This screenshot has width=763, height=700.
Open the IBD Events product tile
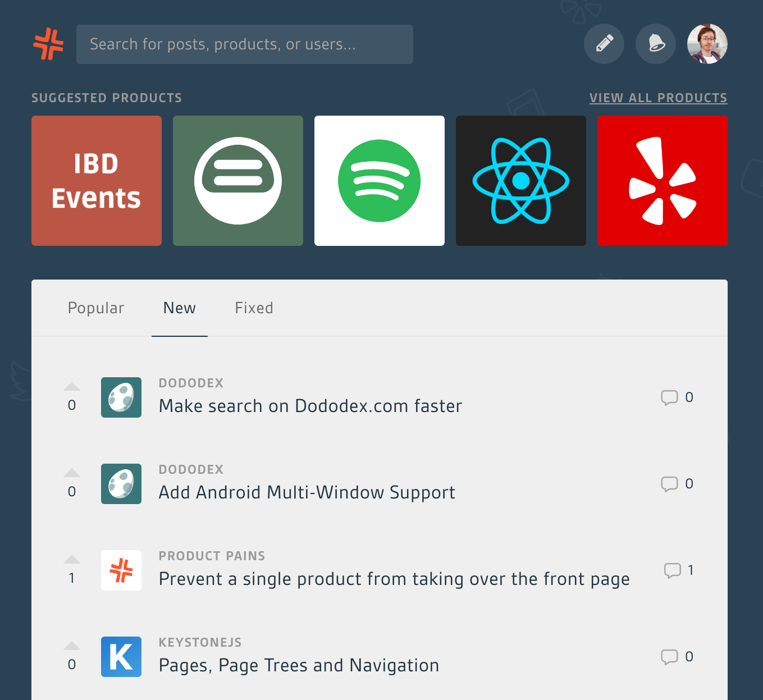97,181
